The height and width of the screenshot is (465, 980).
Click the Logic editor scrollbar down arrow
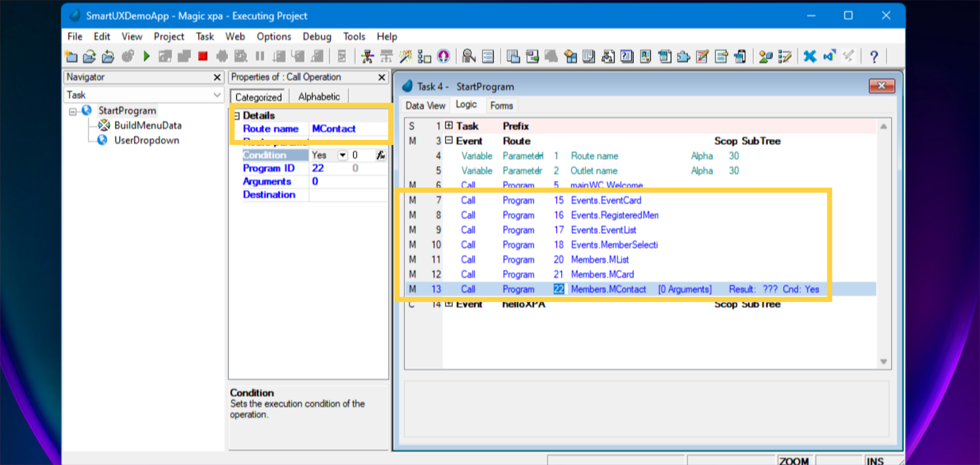click(884, 362)
